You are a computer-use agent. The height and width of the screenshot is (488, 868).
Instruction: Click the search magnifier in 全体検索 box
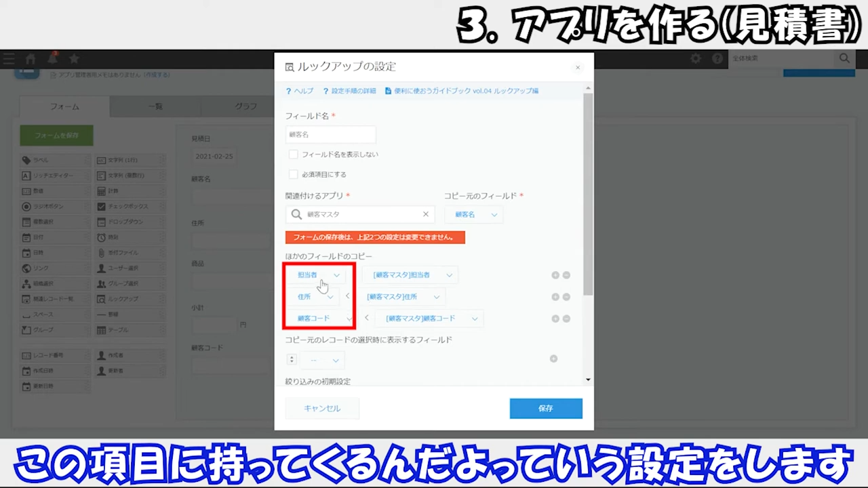coord(844,58)
